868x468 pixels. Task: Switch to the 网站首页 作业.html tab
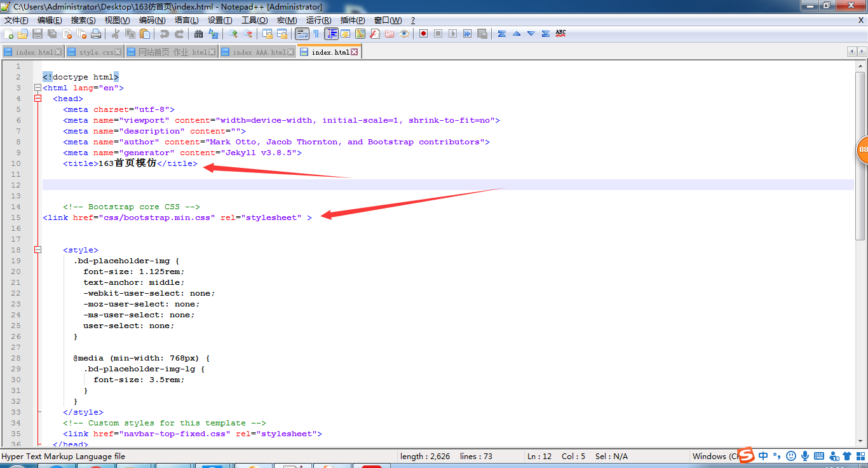click(x=172, y=52)
